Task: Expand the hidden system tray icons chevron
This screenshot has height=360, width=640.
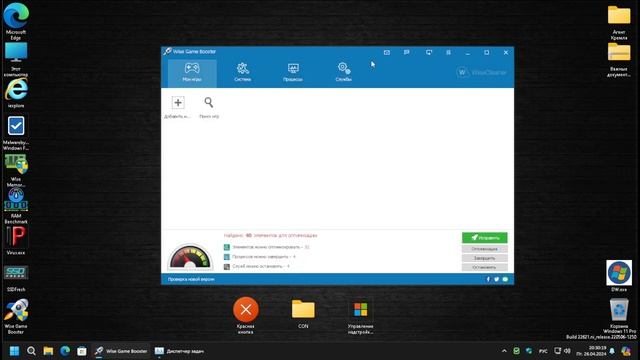Action: [x=504, y=351]
